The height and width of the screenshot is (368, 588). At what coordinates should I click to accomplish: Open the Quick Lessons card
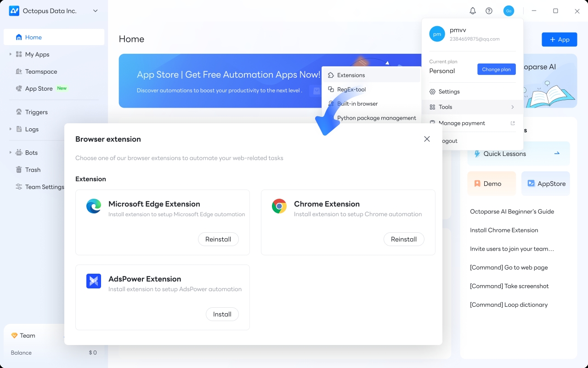tap(519, 154)
